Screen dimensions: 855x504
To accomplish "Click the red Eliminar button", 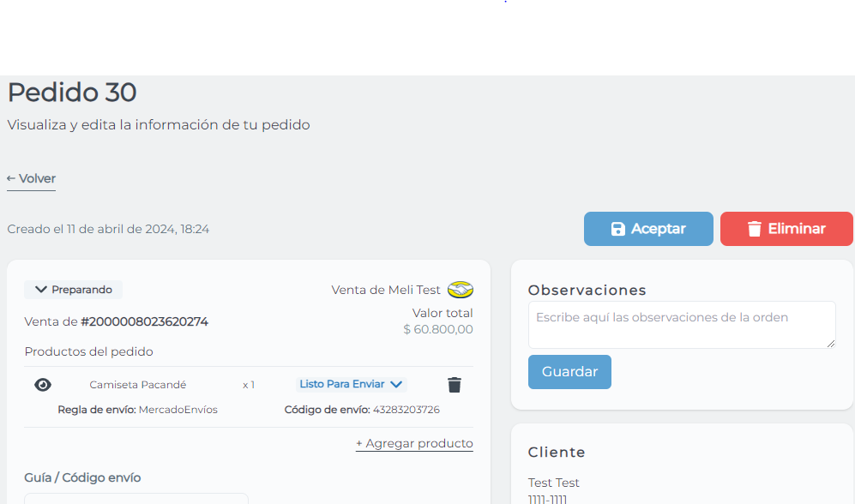I will tap(786, 229).
